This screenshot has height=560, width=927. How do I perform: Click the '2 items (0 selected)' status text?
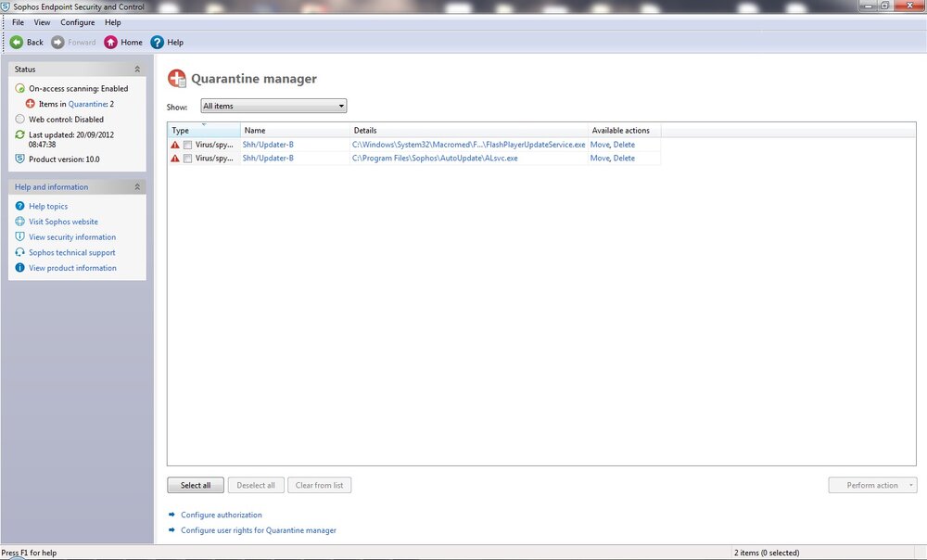point(767,553)
